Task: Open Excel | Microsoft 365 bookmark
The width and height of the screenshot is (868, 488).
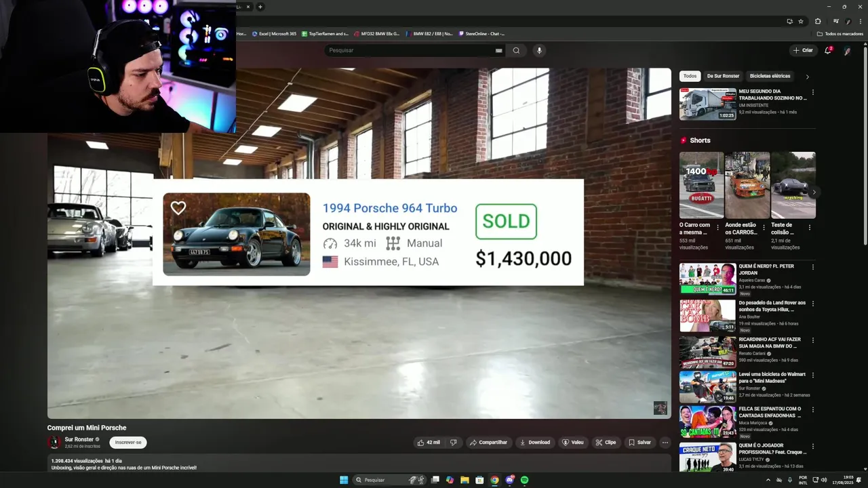Action: pyautogui.click(x=274, y=33)
